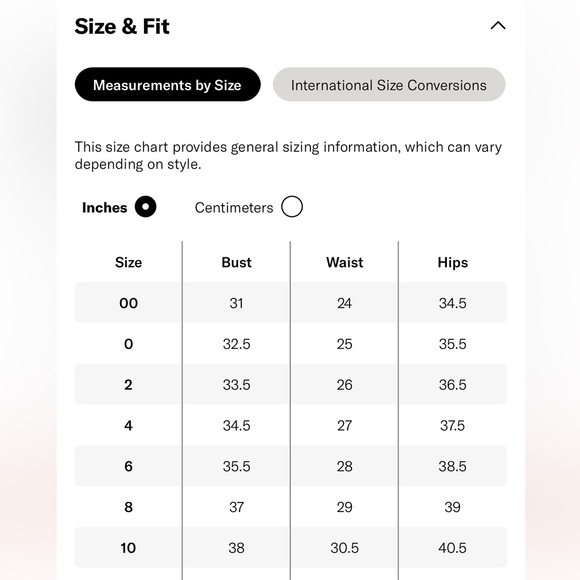Image resolution: width=580 pixels, height=580 pixels.
Task: Click the Inches label text
Action: pyautogui.click(x=105, y=208)
